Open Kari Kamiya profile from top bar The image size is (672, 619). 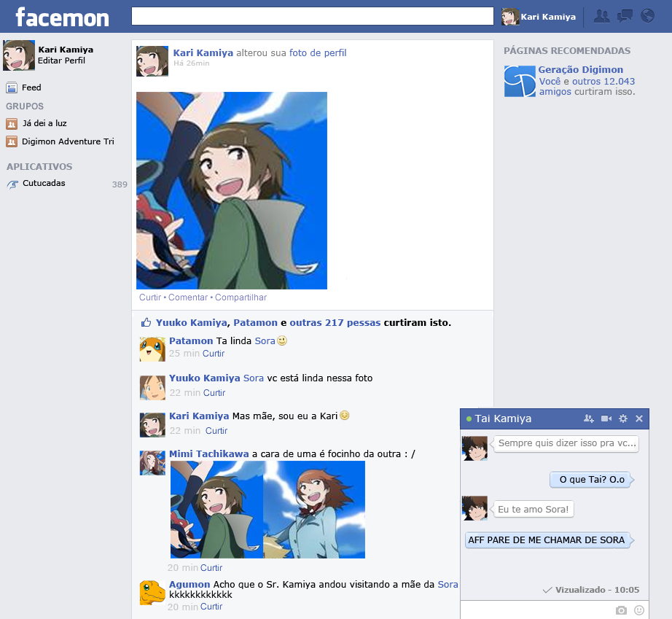click(539, 17)
